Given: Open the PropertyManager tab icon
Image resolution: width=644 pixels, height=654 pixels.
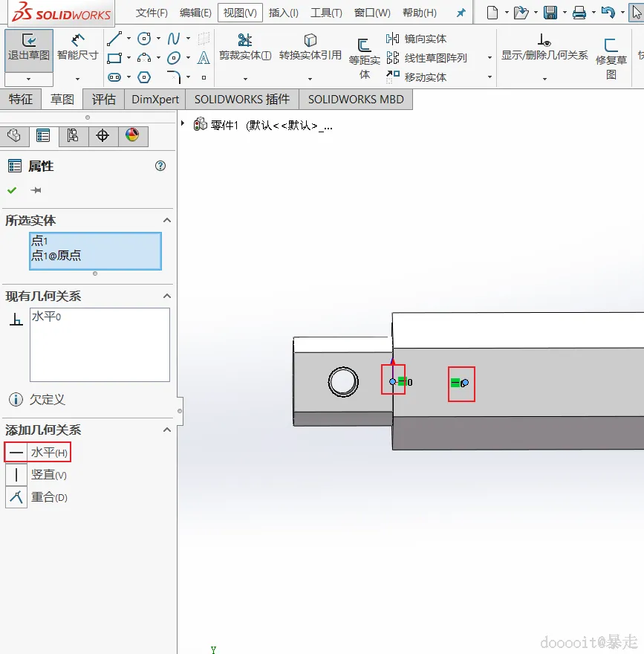Looking at the screenshot, I should [43, 135].
